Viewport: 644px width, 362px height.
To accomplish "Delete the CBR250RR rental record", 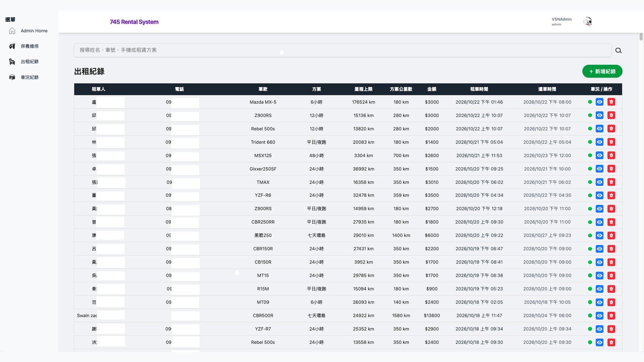I will click(611, 222).
